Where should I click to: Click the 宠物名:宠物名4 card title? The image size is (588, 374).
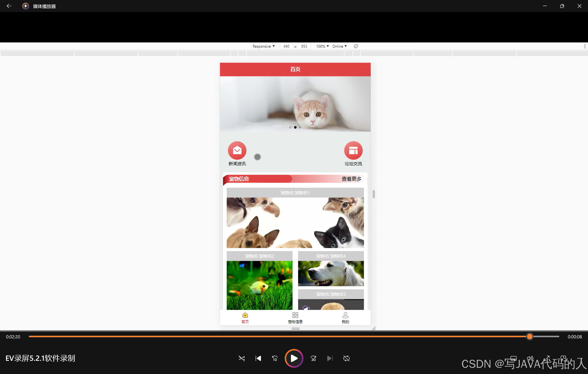[x=331, y=256]
